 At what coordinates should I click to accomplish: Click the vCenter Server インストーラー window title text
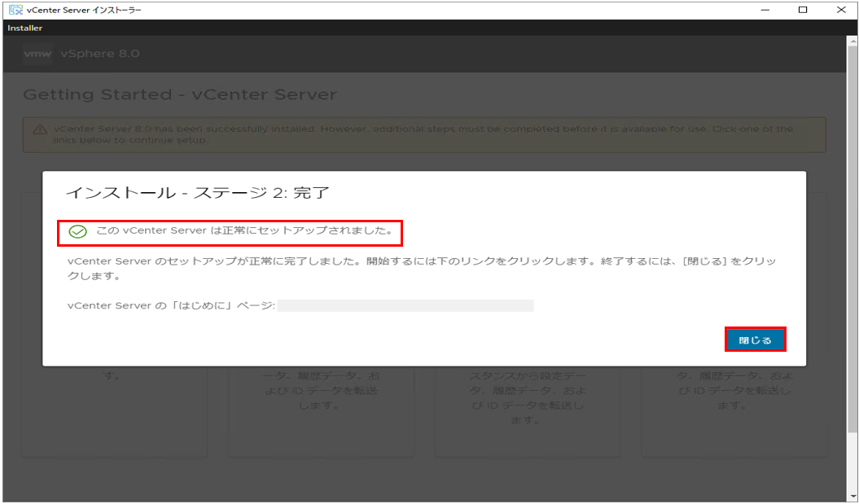[85, 10]
